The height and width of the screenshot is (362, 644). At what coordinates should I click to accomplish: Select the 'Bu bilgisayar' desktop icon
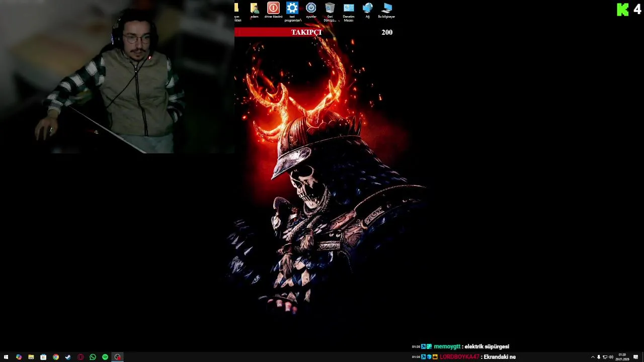click(386, 11)
